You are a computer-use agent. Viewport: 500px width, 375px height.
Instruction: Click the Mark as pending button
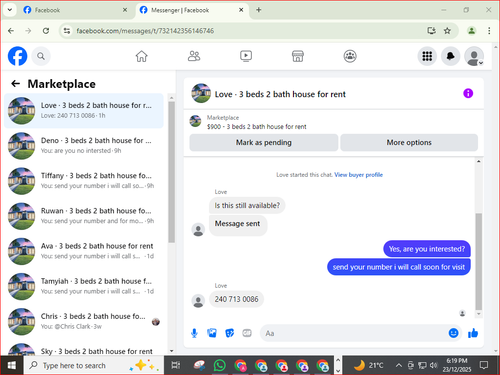tap(264, 143)
